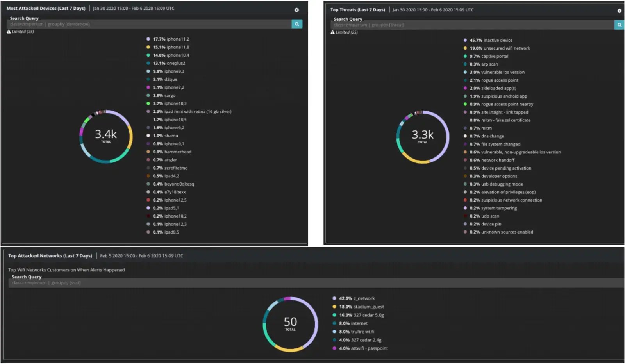Click the stadium_guest legend color dot
Viewport: 625px width, 364px height.
coord(334,307)
